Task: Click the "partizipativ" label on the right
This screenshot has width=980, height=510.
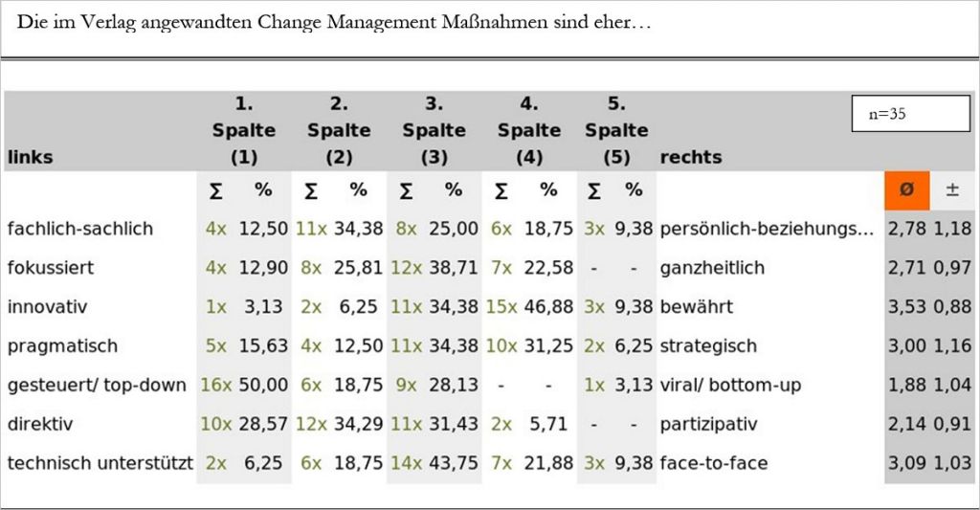Action: click(x=704, y=424)
